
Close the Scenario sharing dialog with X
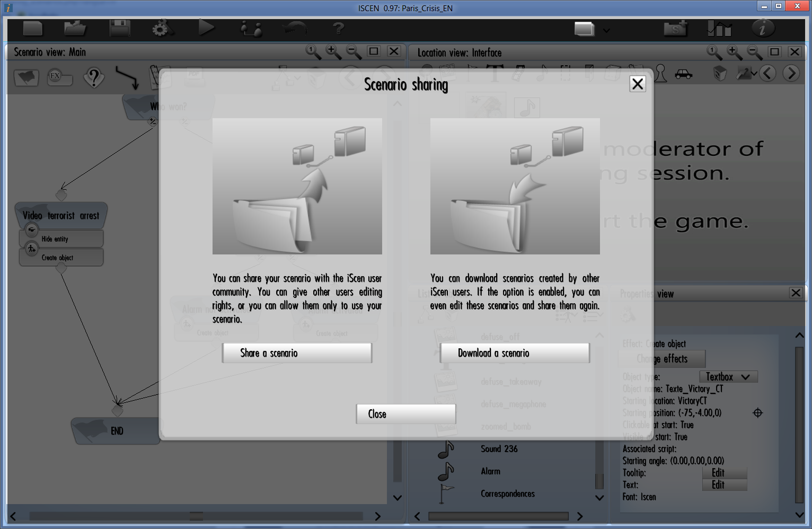pos(638,84)
